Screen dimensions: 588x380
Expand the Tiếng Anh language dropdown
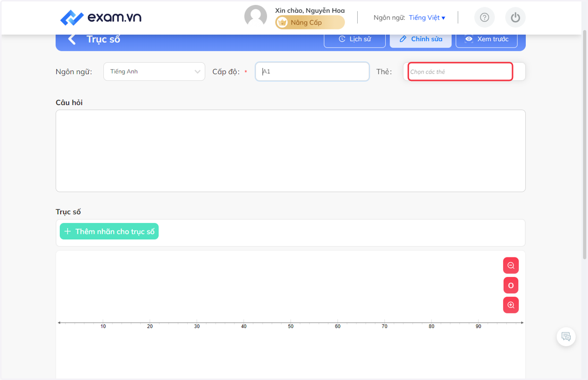tap(154, 72)
